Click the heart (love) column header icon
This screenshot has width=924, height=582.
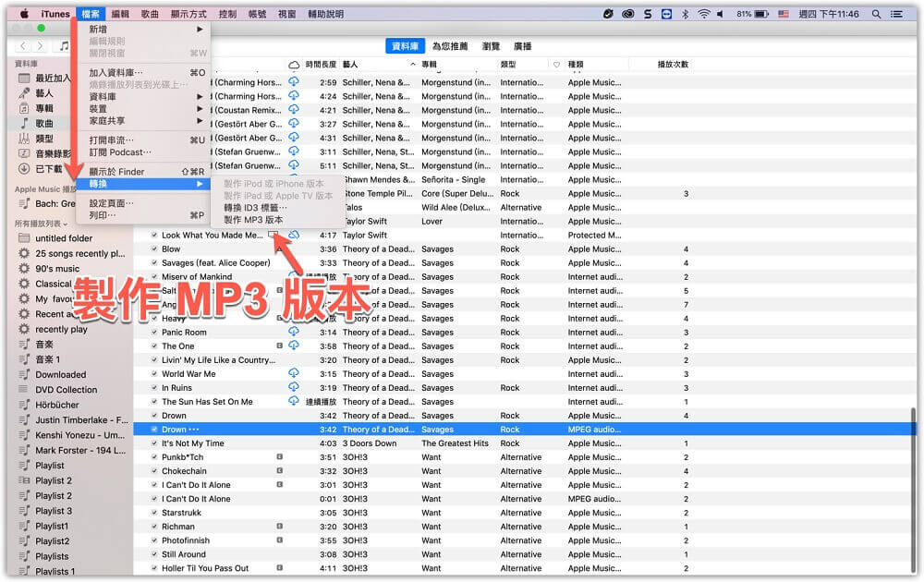(x=556, y=65)
